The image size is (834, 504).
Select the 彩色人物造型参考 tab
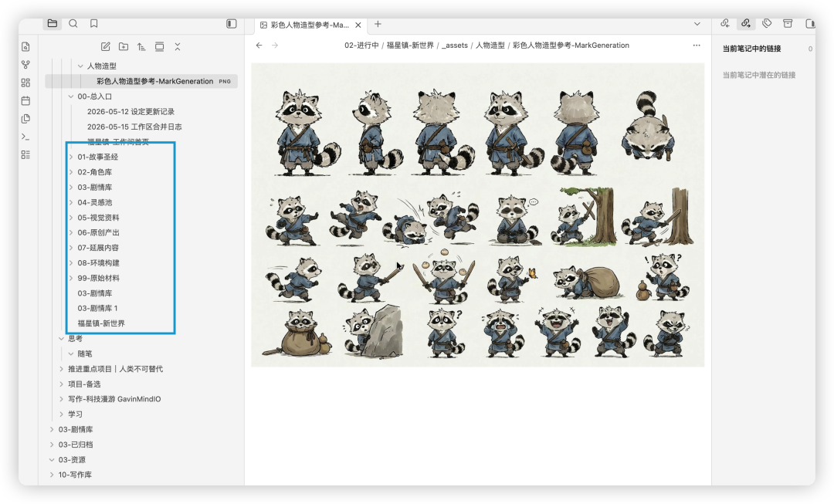pos(305,25)
